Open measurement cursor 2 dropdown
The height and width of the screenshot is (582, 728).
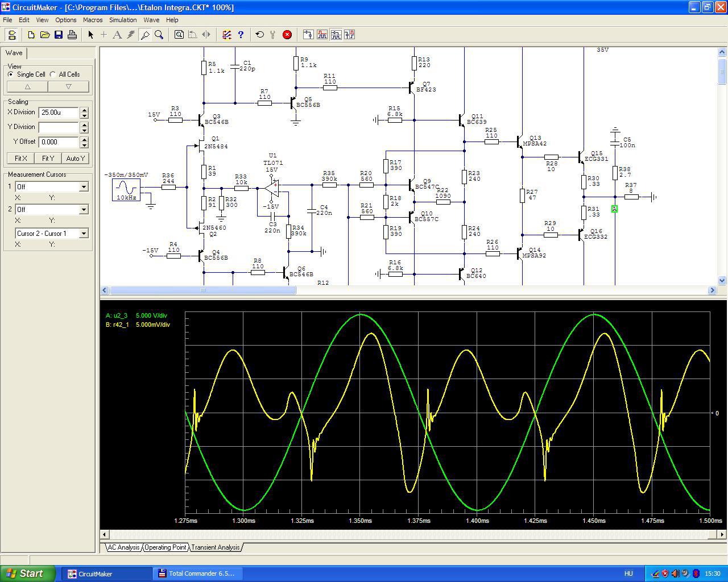pos(84,210)
